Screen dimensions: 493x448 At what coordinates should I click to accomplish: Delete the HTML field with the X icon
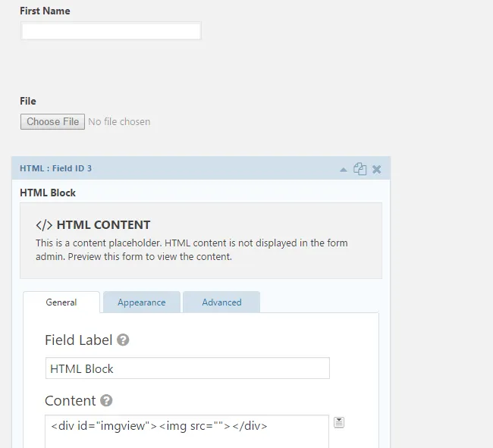(376, 169)
